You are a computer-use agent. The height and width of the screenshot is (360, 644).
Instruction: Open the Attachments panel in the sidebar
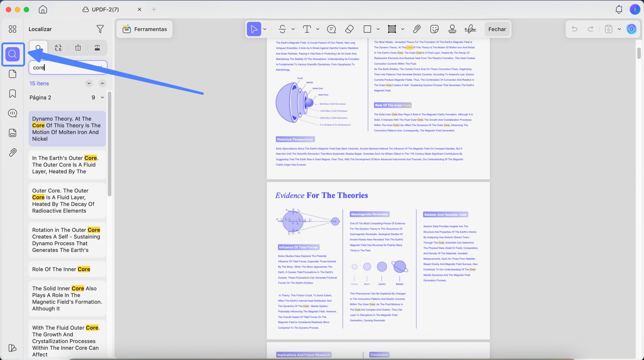[x=13, y=152]
